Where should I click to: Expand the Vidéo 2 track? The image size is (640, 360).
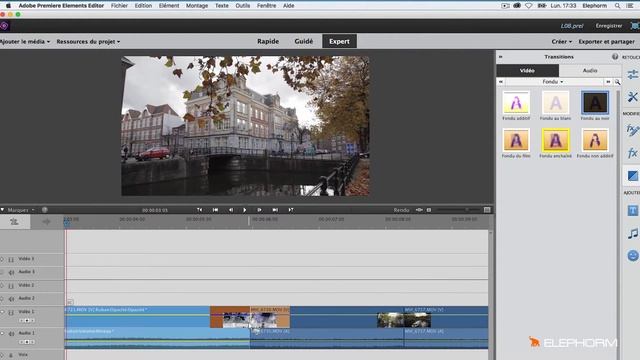pos(2,285)
